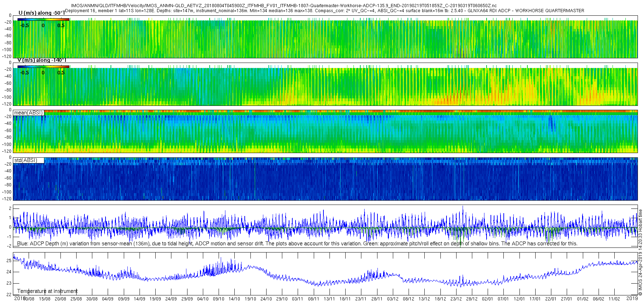Click the '23/11' date tick label
This screenshot has width=644, height=304.
[361, 299]
